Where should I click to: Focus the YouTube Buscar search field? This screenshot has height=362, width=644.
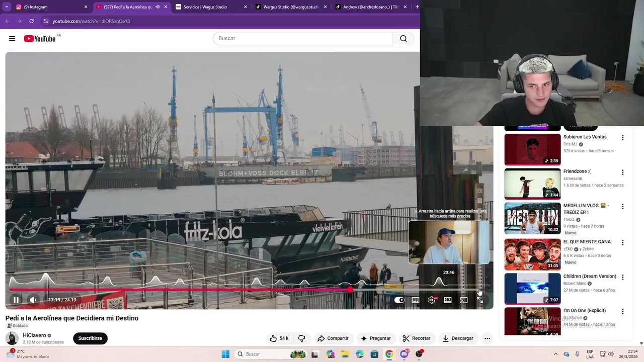(303, 39)
